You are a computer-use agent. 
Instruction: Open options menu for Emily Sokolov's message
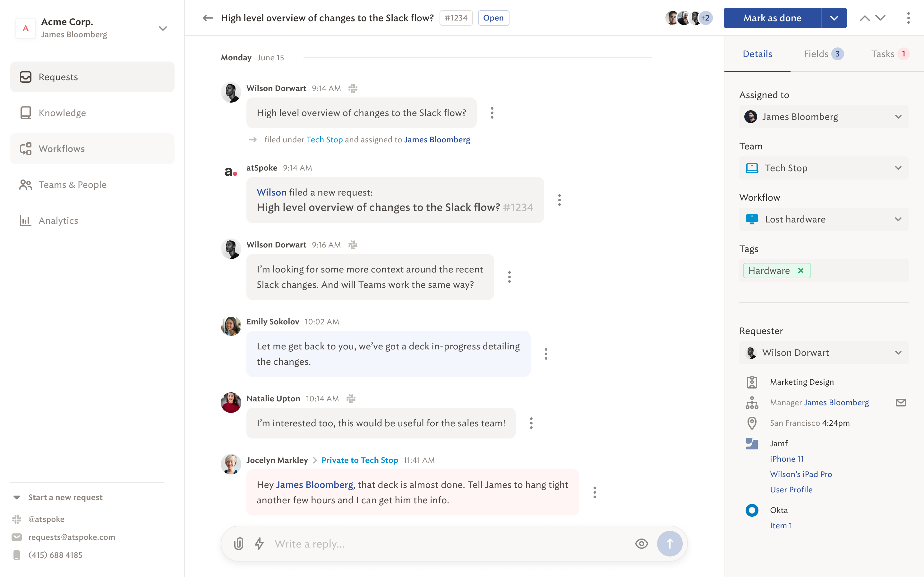[x=546, y=354]
